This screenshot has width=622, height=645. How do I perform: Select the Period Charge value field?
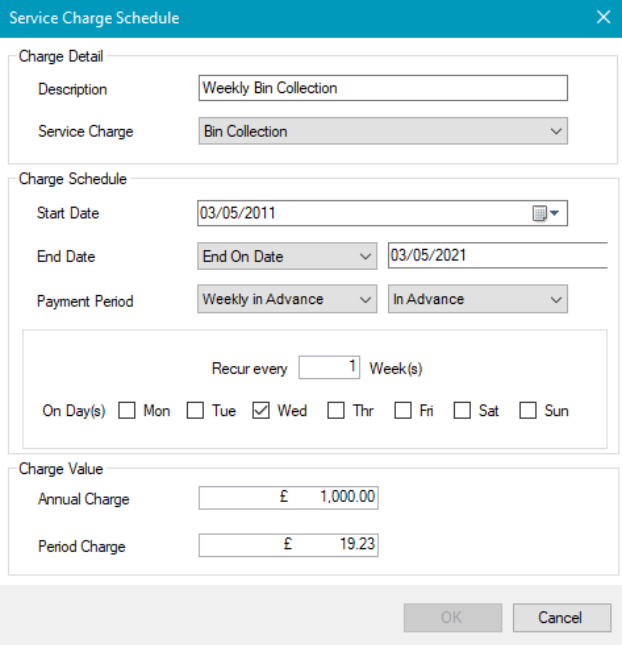288,546
